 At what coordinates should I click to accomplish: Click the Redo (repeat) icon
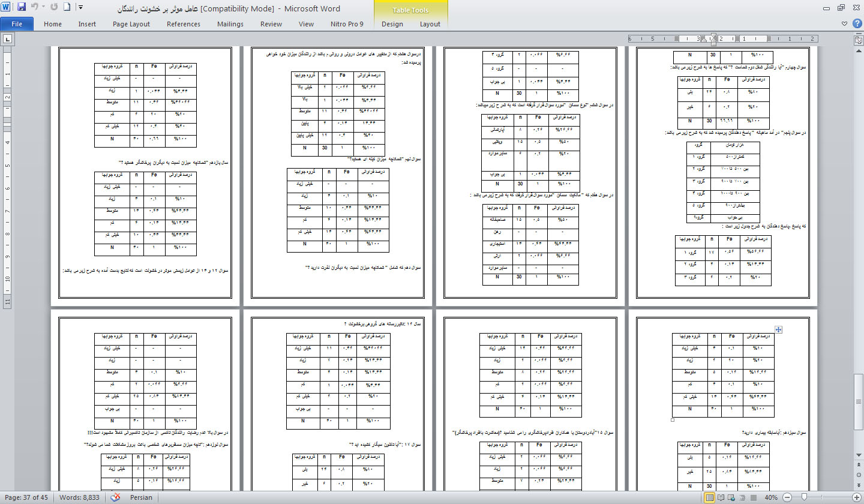55,8
